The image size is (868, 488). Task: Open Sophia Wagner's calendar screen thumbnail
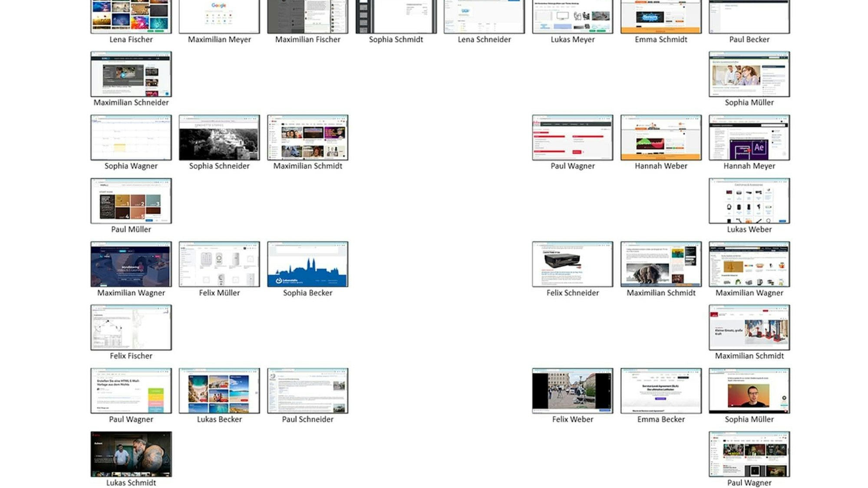coord(131,138)
